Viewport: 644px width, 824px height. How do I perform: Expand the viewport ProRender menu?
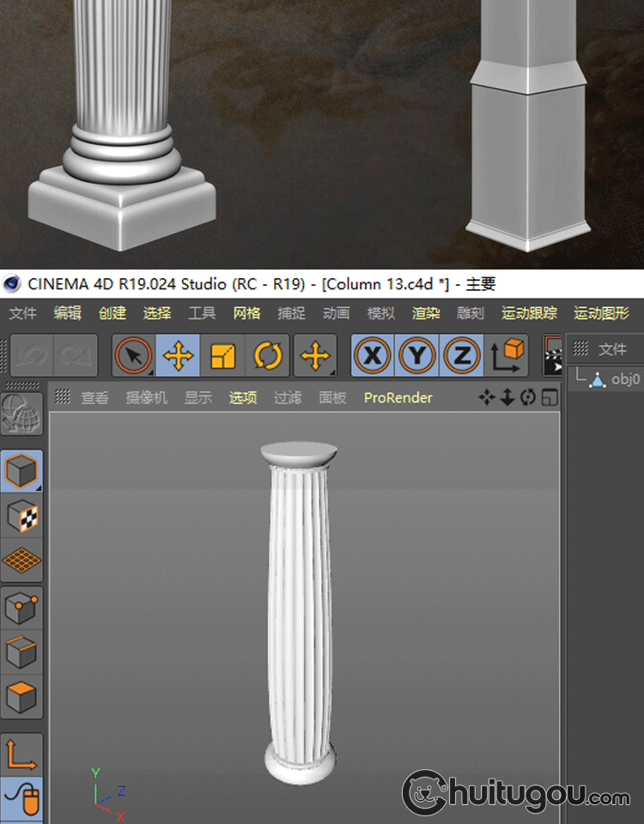click(398, 398)
